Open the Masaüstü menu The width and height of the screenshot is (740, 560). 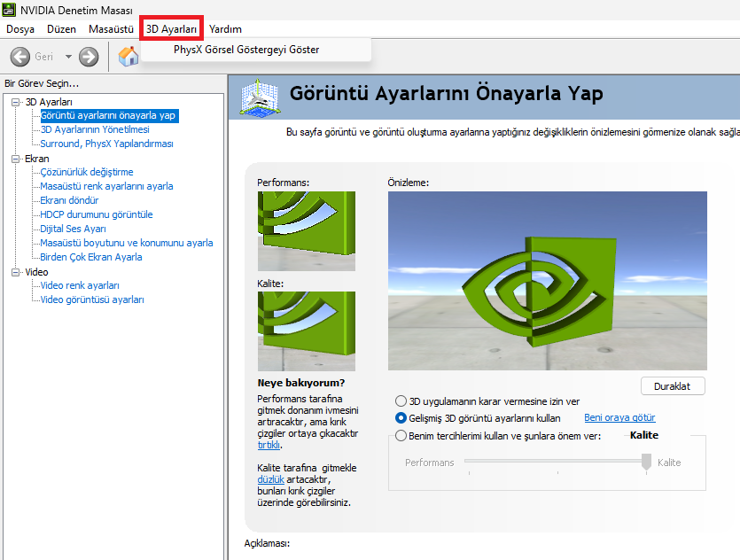coord(111,29)
